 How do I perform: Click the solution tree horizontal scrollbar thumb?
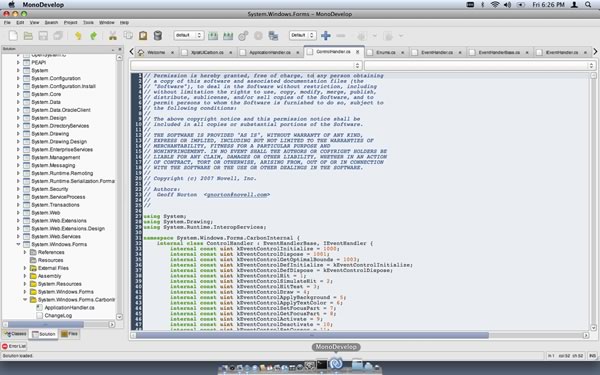click(x=46, y=324)
